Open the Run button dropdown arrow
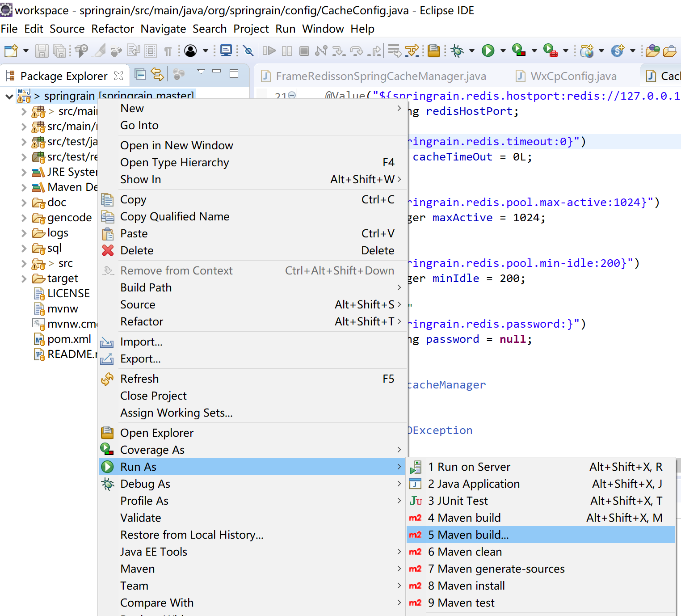681x616 pixels. [x=503, y=51]
